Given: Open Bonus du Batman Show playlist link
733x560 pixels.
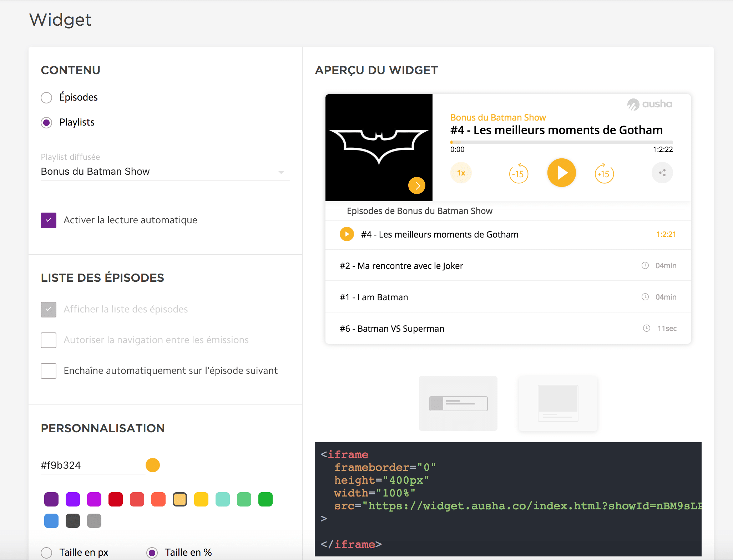Looking at the screenshot, I should point(498,118).
